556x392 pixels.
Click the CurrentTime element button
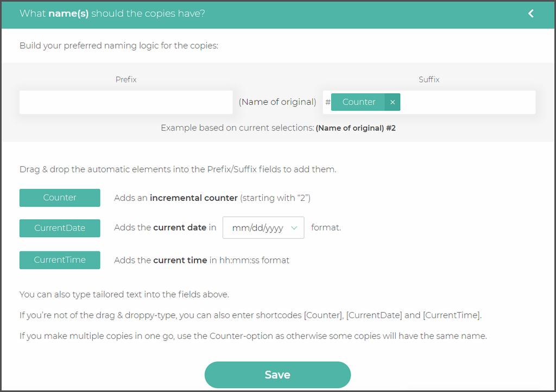pos(60,260)
